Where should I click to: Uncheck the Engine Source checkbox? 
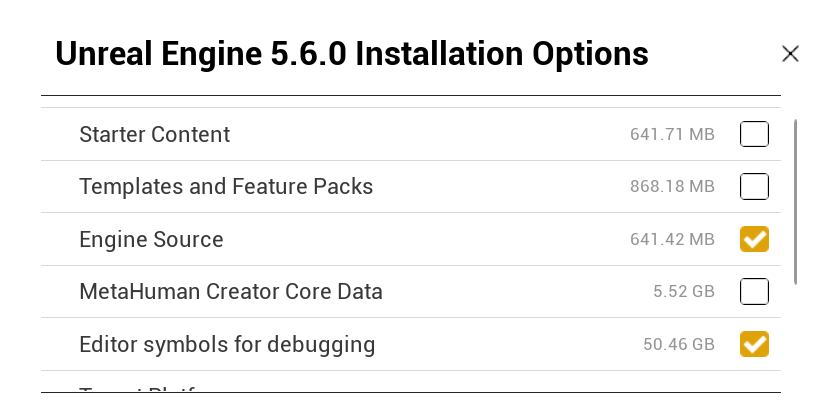click(754, 240)
